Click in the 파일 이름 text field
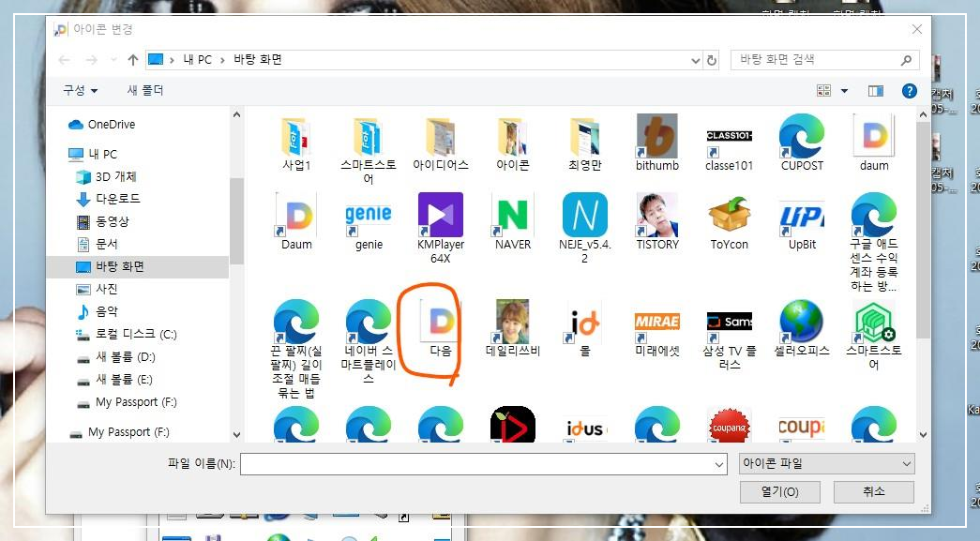Screen dimensions: 980x541 [476, 464]
